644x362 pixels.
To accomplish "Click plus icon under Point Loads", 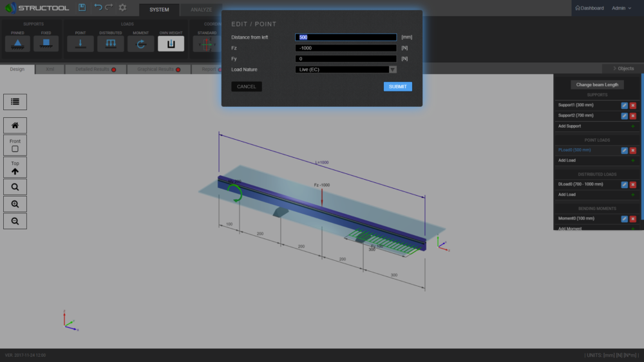I will click(x=633, y=160).
